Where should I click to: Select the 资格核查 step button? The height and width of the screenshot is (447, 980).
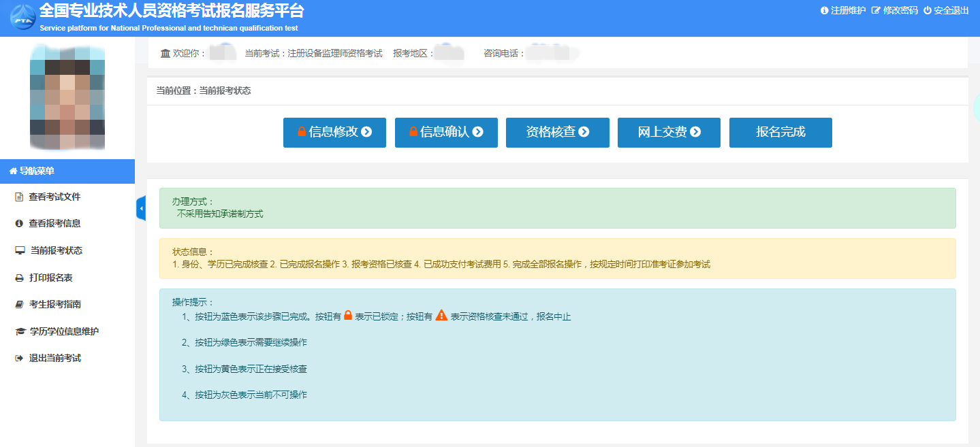coord(557,132)
